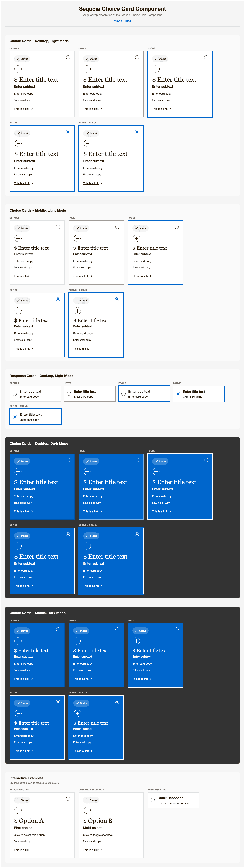Select radio on Desktop Dark Mode FOCUS card

(x=206, y=460)
